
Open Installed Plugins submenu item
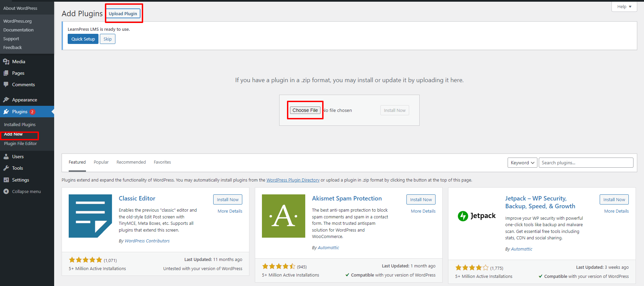coord(20,124)
